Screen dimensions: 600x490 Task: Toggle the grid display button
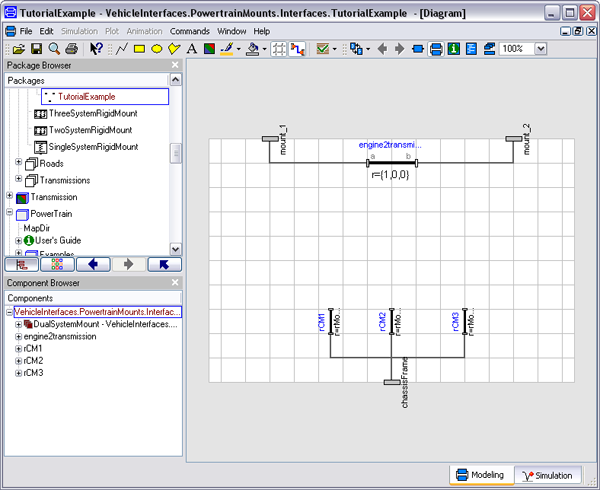pos(279,48)
